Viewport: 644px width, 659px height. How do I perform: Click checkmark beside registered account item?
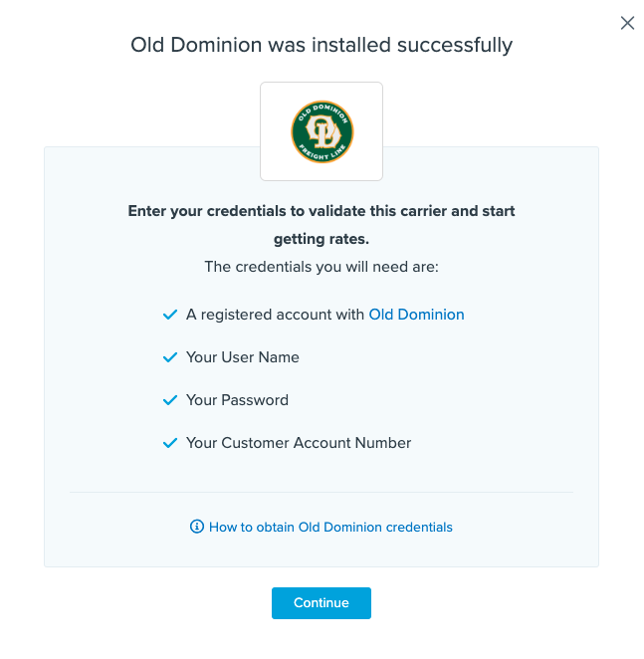pos(169,315)
